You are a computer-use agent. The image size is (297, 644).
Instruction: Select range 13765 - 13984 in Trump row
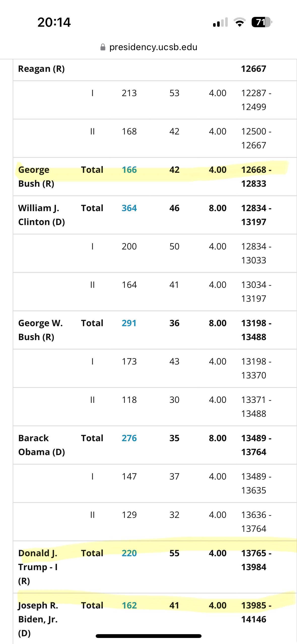click(256, 560)
